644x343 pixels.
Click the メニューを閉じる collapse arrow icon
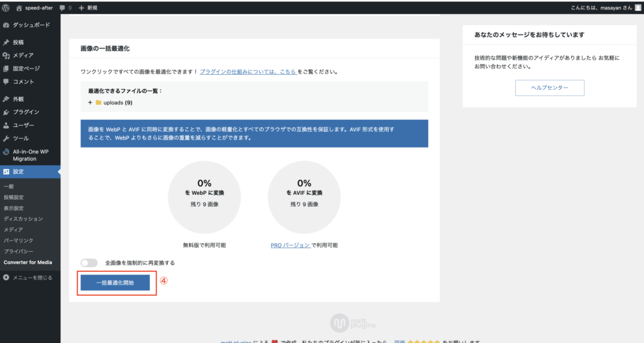point(6,278)
